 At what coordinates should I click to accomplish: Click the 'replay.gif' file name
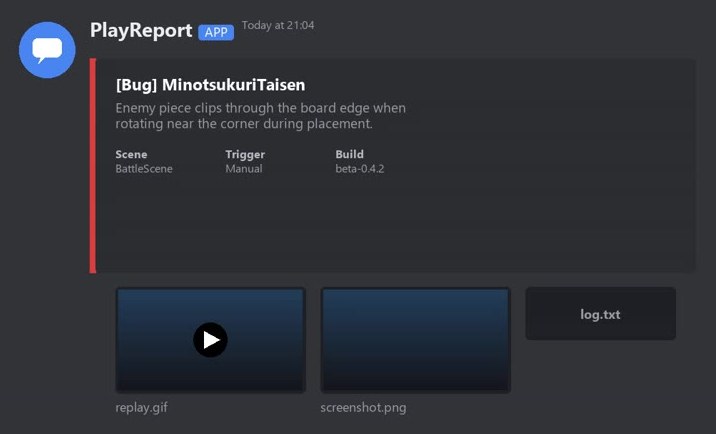(x=142, y=408)
